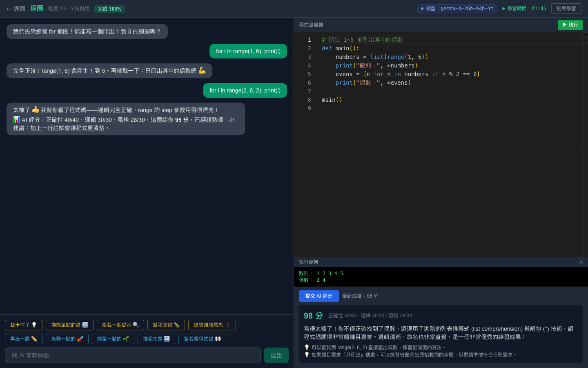Screen dimensions: 588x368
Task: Click the 'main()' call on line 8
Action: (332, 100)
